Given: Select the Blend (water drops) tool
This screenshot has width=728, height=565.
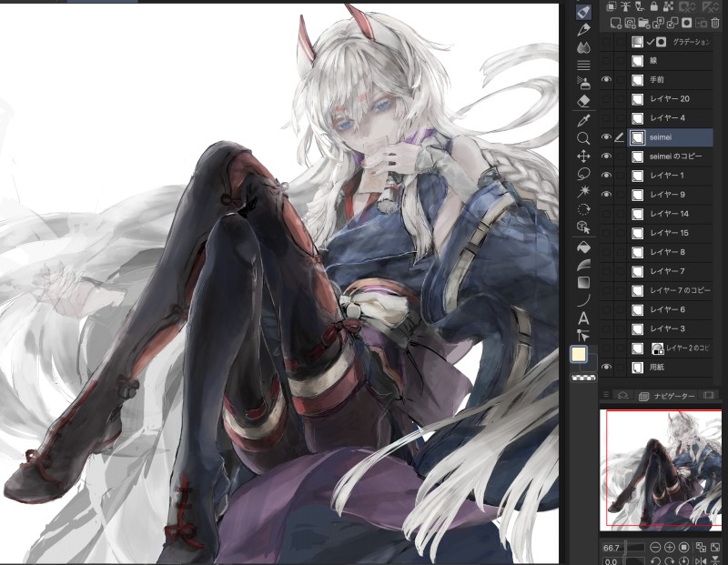Looking at the screenshot, I should coord(583,47).
